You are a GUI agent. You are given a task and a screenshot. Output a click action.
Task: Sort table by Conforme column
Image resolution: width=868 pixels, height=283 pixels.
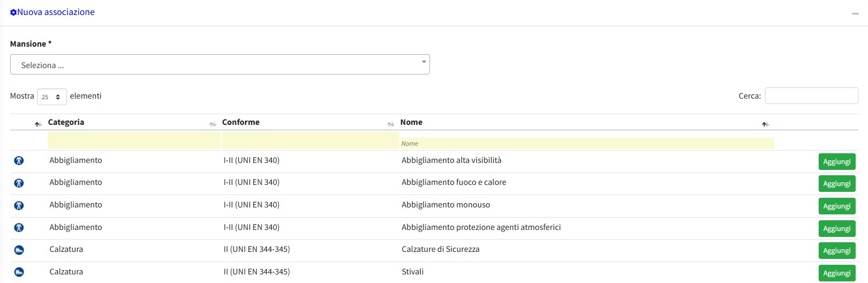point(241,122)
